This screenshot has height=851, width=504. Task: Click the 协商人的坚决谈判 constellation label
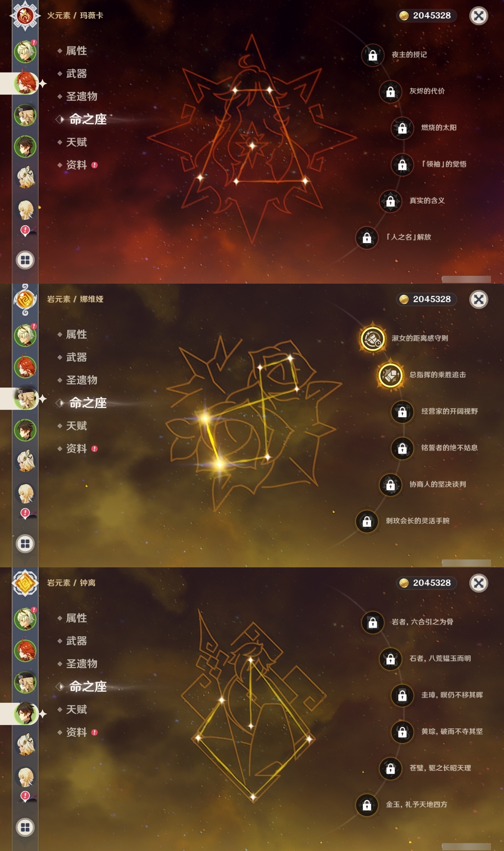pyautogui.click(x=437, y=484)
